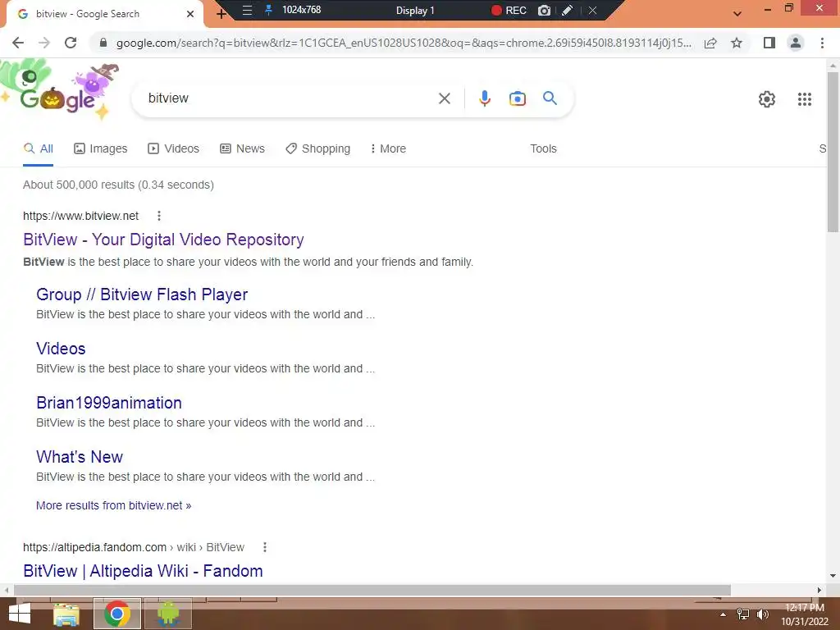Open Google quick settings gear

tap(767, 99)
